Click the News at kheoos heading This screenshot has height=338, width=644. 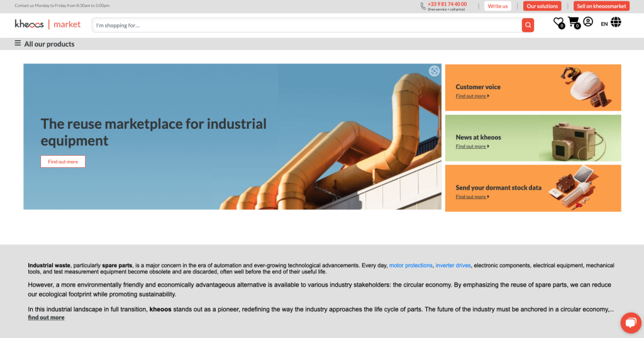tap(478, 138)
